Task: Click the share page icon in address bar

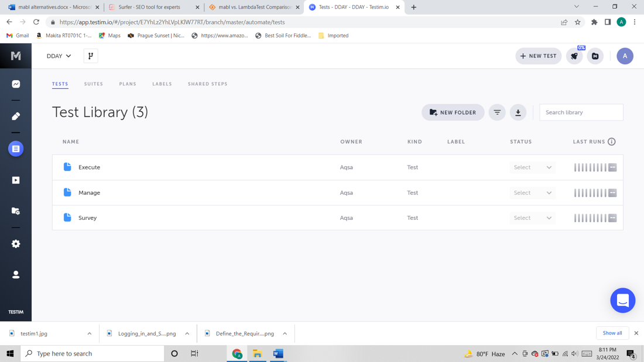Action: tap(564, 22)
